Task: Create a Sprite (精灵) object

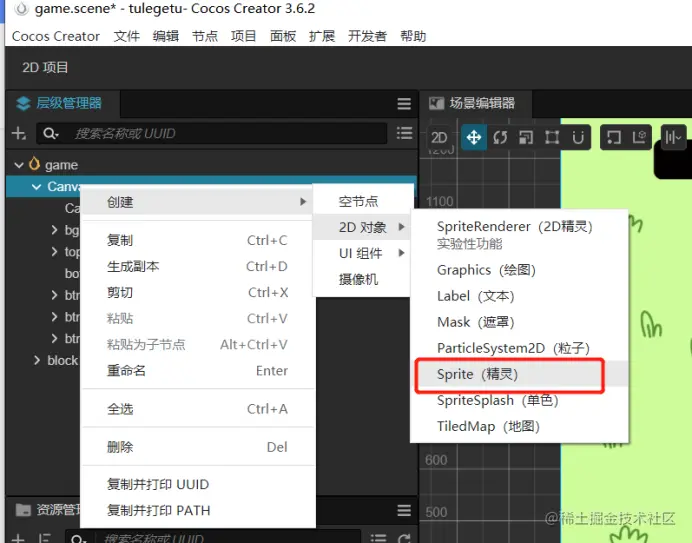Action: tap(519, 374)
